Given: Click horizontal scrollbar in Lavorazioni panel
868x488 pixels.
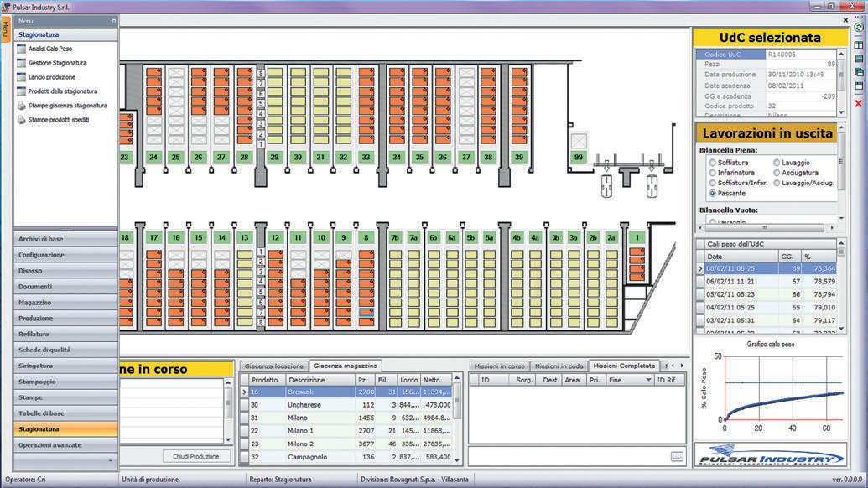Looking at the screenshot, I should 765,227.
